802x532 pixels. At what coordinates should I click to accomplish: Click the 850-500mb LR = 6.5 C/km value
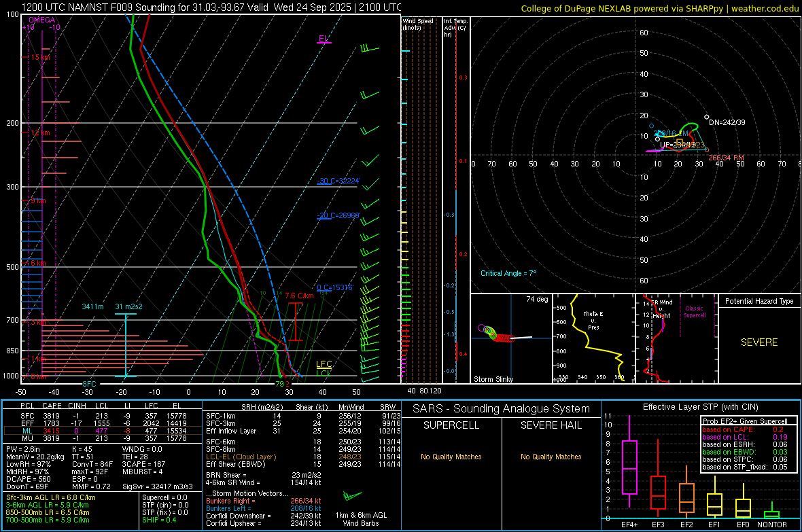(48, 512)
